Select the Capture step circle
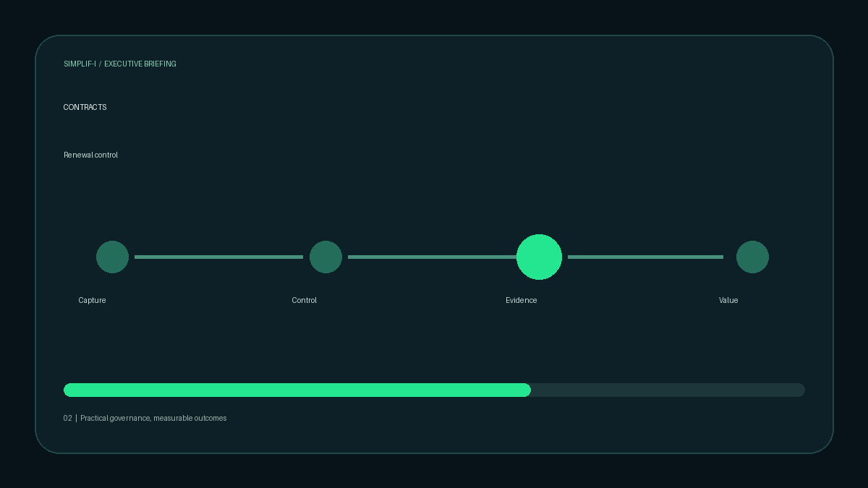The image size is (868, 488). (x=112, y=257)
